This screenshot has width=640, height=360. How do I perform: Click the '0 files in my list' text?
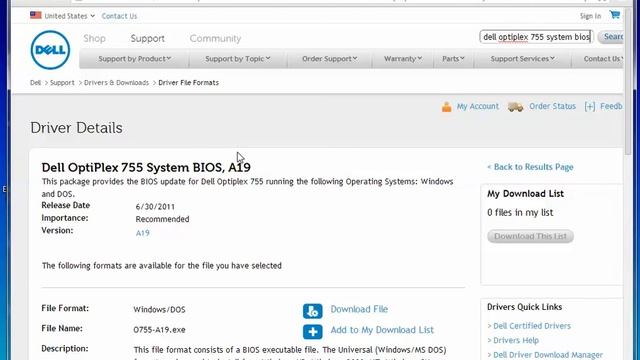point(520,212)
